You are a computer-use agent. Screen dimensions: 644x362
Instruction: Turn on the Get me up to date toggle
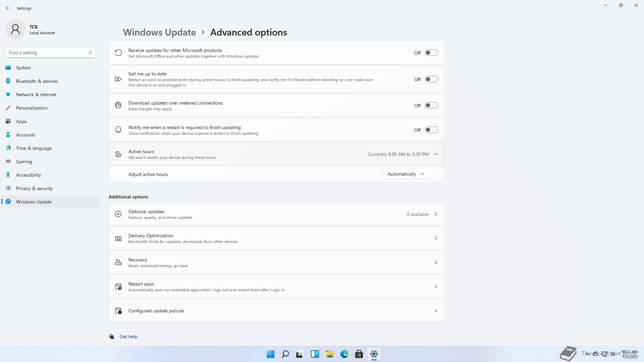pyautogui.click(x=431, y=79)
